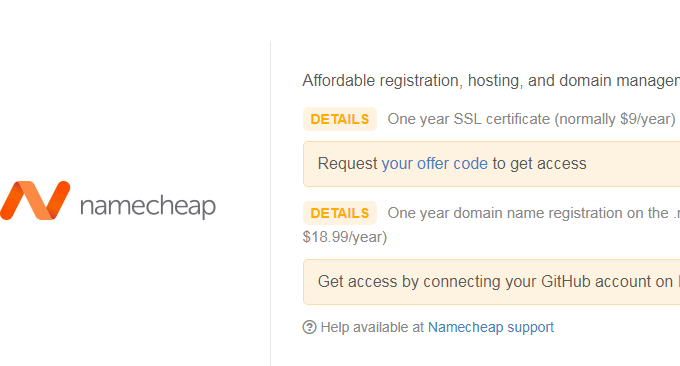Click the "Affordable registration, hosting" headline text
680x366 pixels.
(x=491, y=81)
